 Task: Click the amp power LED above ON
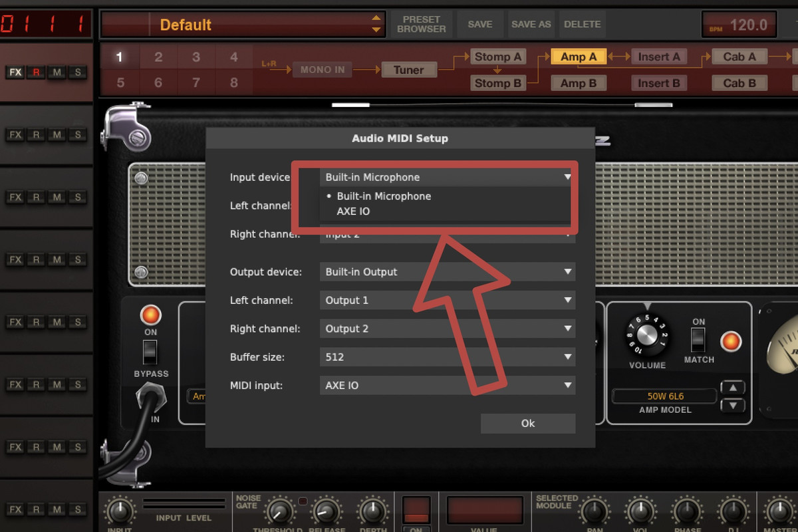[x=150, y=315]
